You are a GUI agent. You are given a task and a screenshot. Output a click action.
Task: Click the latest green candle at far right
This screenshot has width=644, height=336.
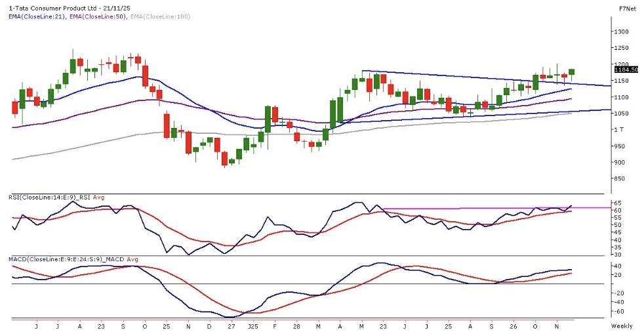571,72
